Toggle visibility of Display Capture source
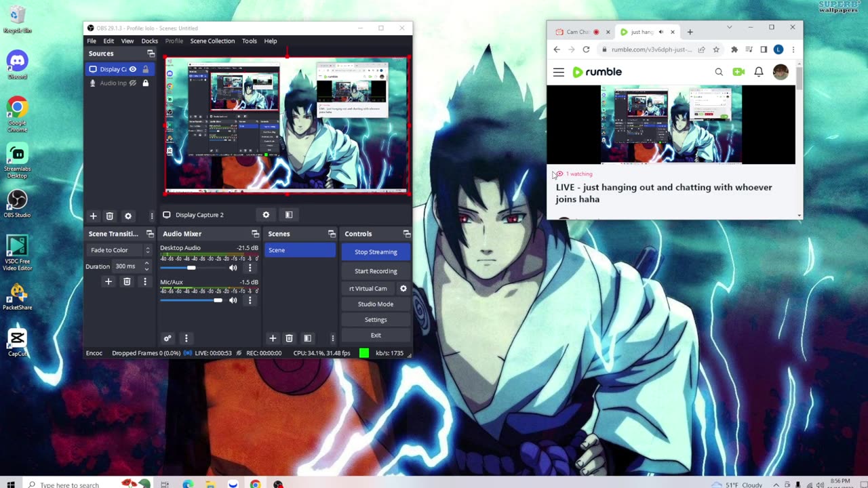 133,69
